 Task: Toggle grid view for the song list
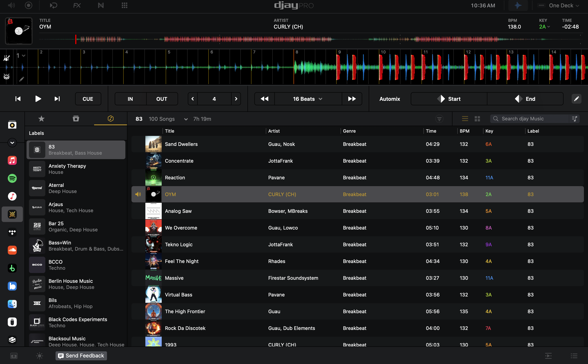point(477,119)
